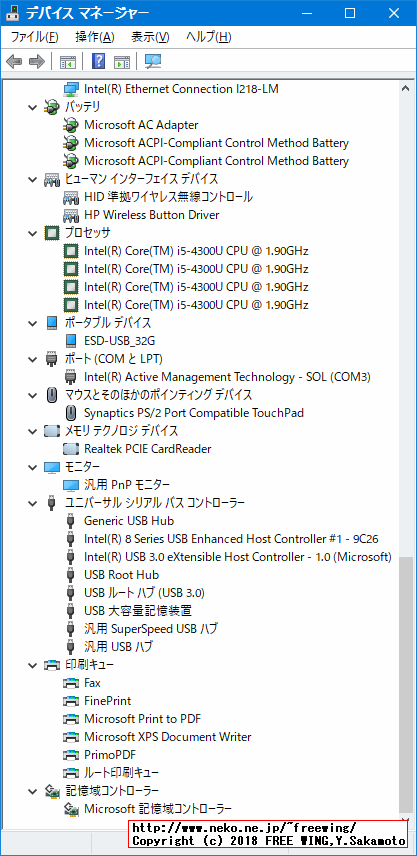Click the Forward arrow toolbar icon
Image resolution: width=417 pixels, height=856 pixels.
click(36, 61)
